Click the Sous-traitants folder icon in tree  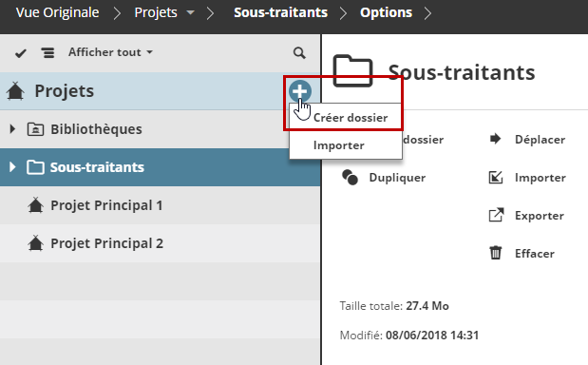click(x=36, y=167)
